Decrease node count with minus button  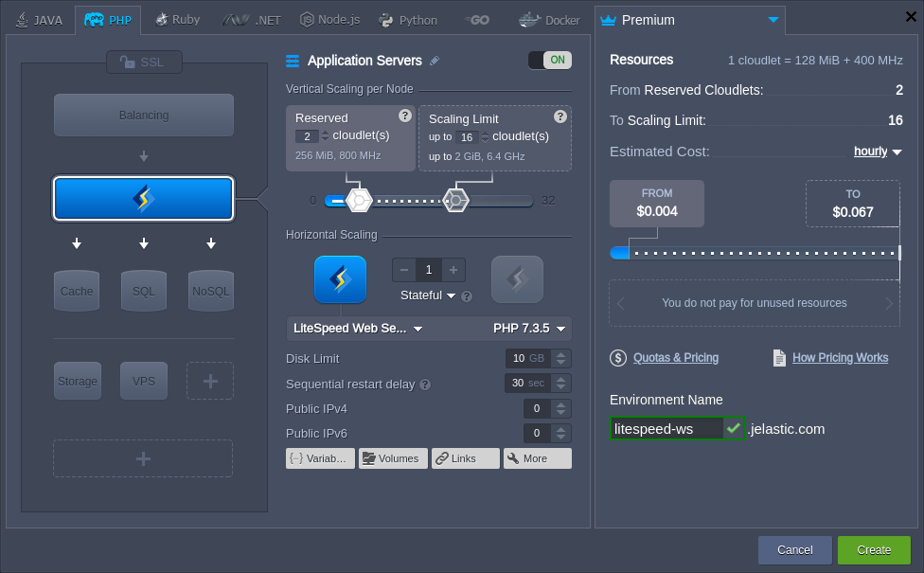click(x=404, y=270)
